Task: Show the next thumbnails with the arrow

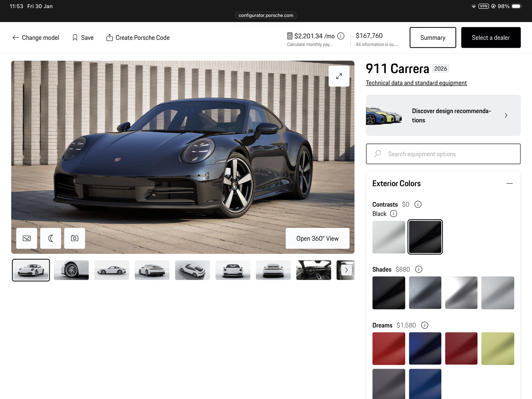Action: [346, 270]
